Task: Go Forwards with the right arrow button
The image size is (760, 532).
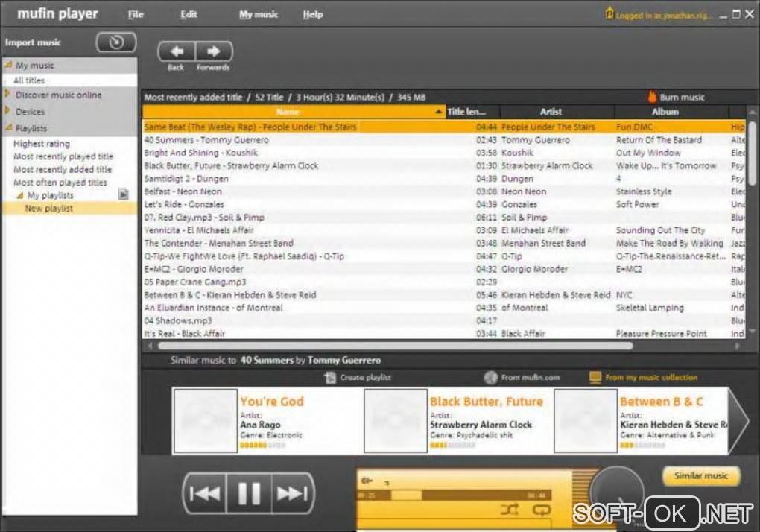Action: (x=213, y=51)
